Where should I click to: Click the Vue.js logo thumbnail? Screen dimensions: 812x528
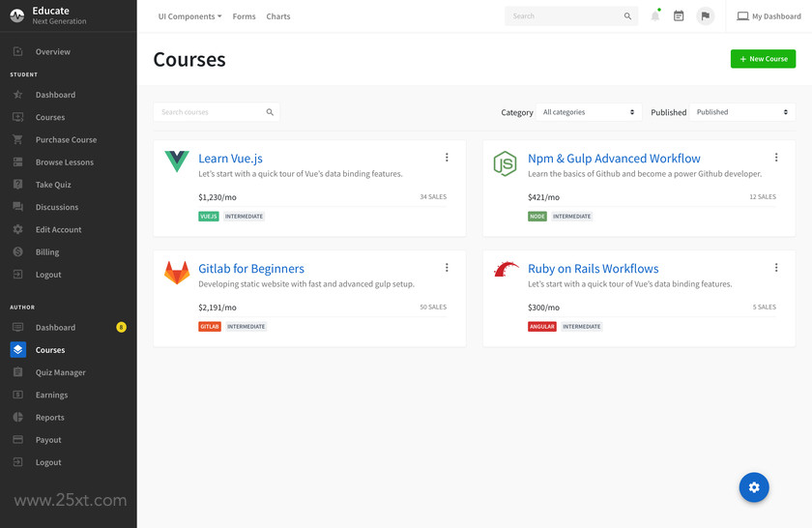point(177,161)
